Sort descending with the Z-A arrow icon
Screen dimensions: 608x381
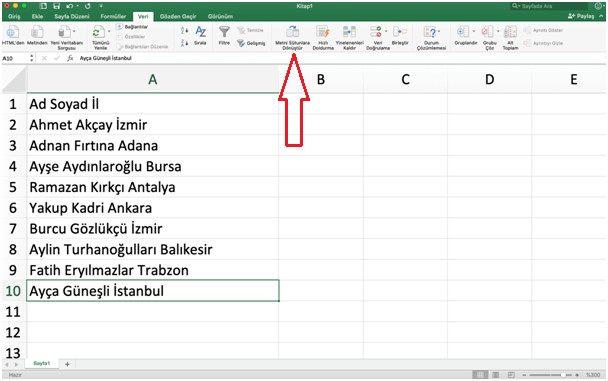[185, 43]
